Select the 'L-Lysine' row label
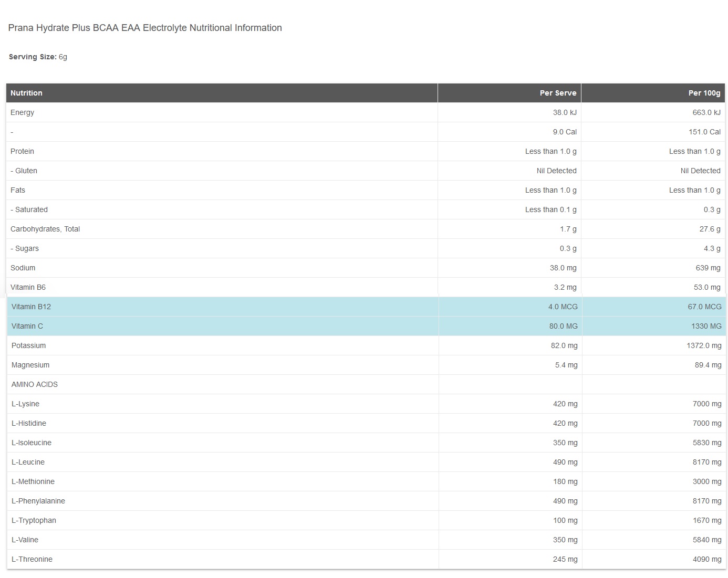Image resolution: width=728 pixels, height=578 pixels. click(25, 404)
